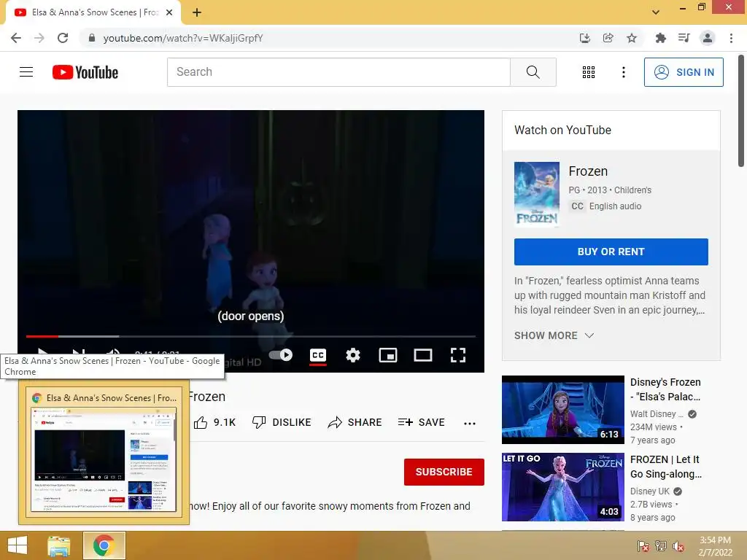
Task: Subscribe to the channel
Action: [x=444, y=472]
